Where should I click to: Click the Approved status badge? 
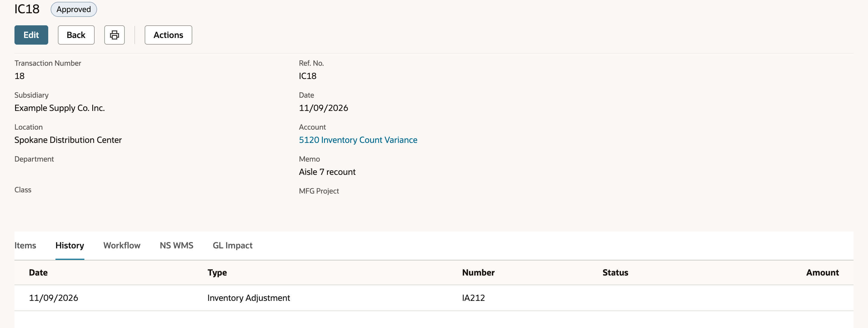[x=74, y=9]
